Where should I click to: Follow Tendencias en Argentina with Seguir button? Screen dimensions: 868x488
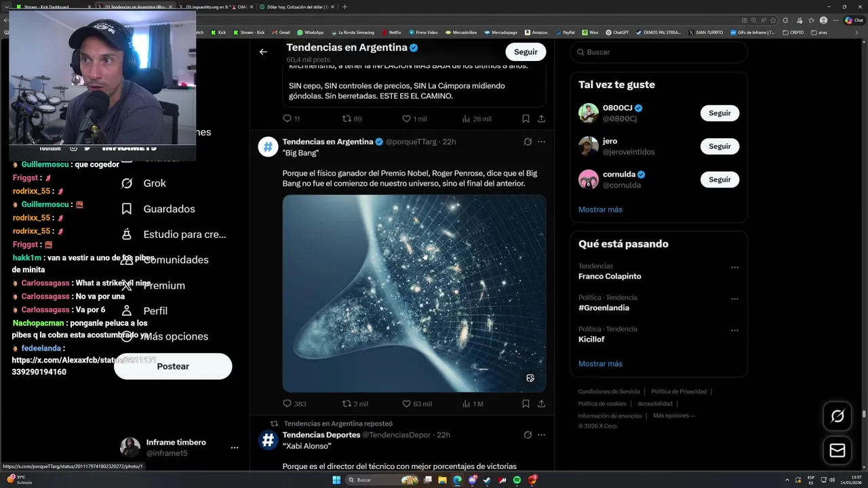pyautogui.click(x=526, y=52)
